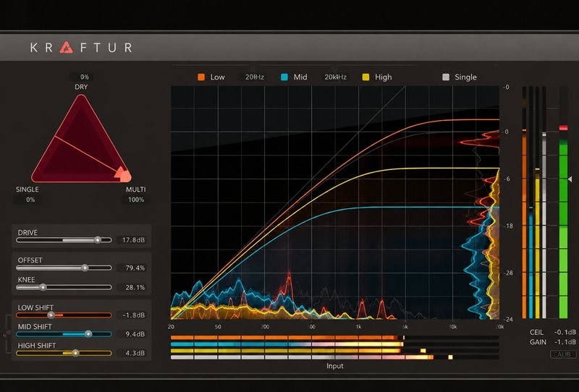
Task: Click the green output level meter
Action: tap(563, 229)
